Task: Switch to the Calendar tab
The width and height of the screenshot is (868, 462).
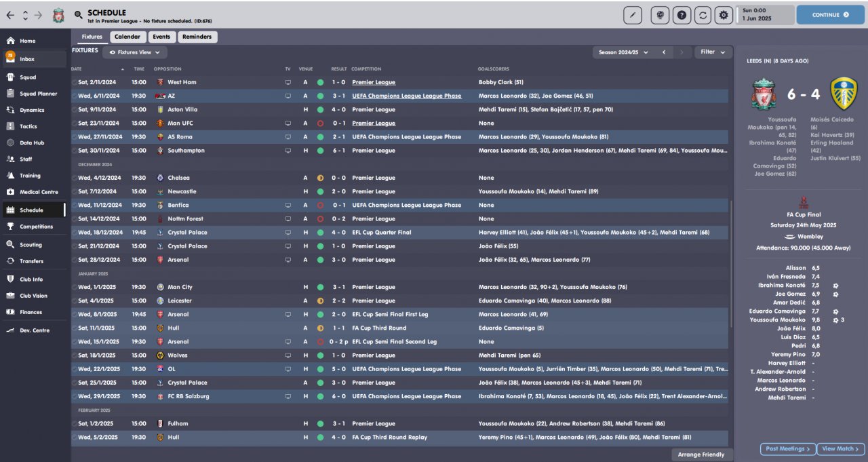Action: click(127, 37)
